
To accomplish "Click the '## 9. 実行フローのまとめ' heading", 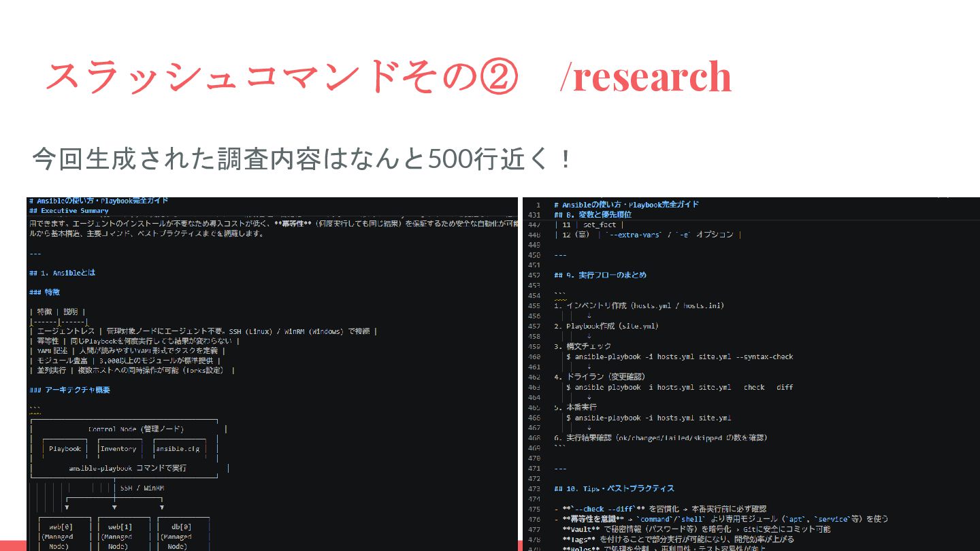I will click(600, 275).
